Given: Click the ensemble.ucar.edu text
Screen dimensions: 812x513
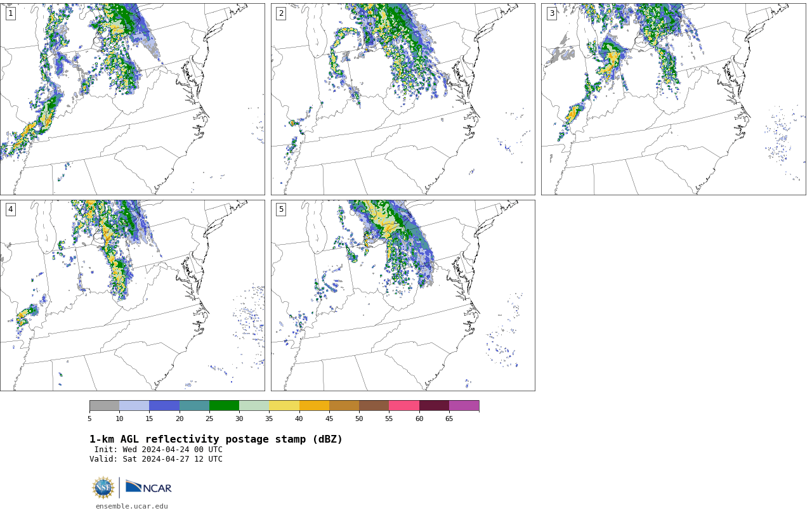Looking at the screenshot, I should pyautogui.click(x=131, y=506).
